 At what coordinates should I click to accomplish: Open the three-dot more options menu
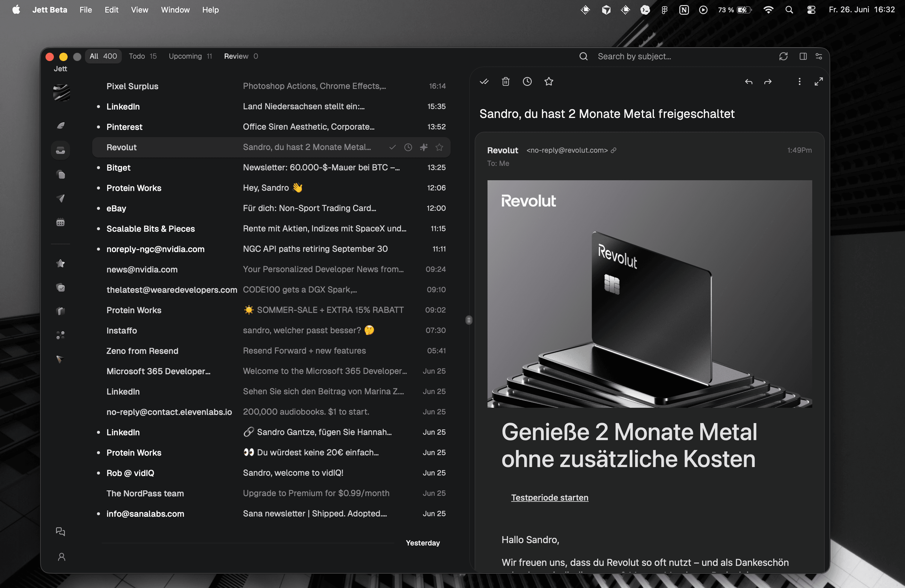(799, 82)
